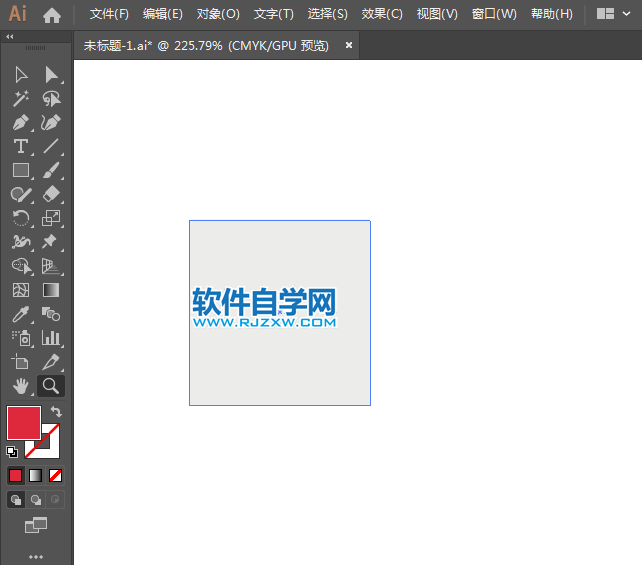Select the Shape Builder tool
642x565 pixels.
click(x=21, y=266)
